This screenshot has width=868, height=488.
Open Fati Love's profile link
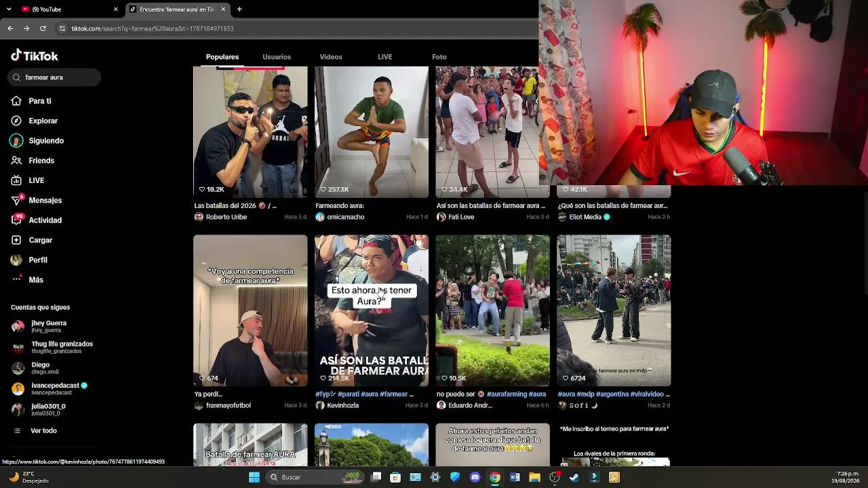(461, 217)
